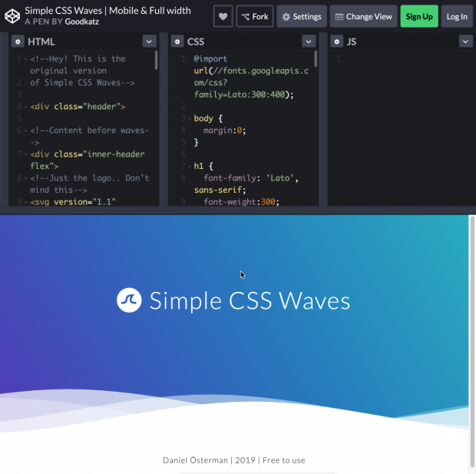The height and width of the screenshot is (474, 476).
Task: Click the Simple CSS Waves heading
Action: click(x=250, y=301)
